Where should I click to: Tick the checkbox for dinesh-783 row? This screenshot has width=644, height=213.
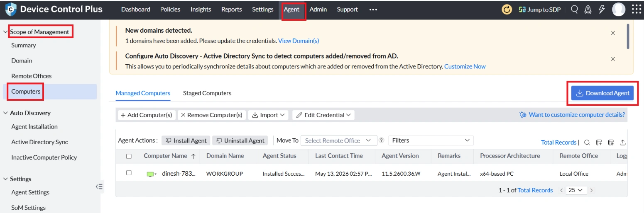(x=129, y=173)
